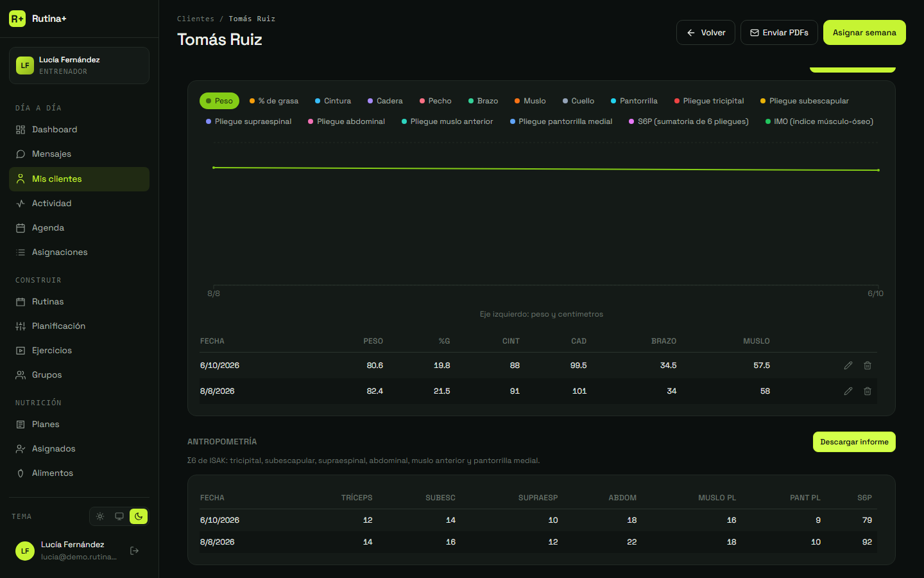Enable dark theme moon toggle
The height and width of the screenshot is (578, 924).
139,516
